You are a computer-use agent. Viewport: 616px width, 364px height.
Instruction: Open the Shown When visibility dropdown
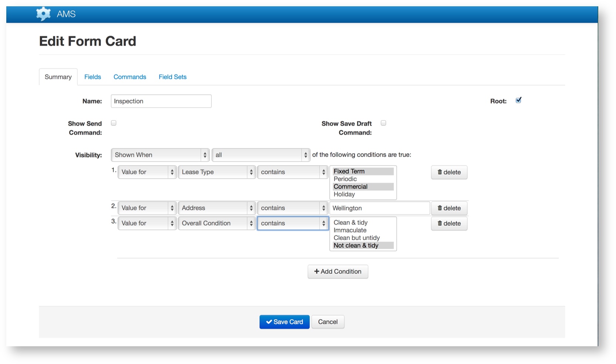pyautogui.click(x=160, y=155)
